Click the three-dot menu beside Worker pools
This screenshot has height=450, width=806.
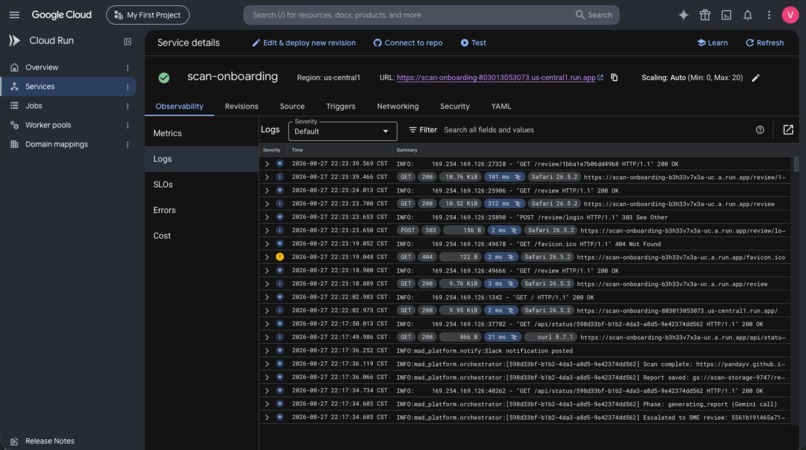pyautogui.click(x=127, y=125)
